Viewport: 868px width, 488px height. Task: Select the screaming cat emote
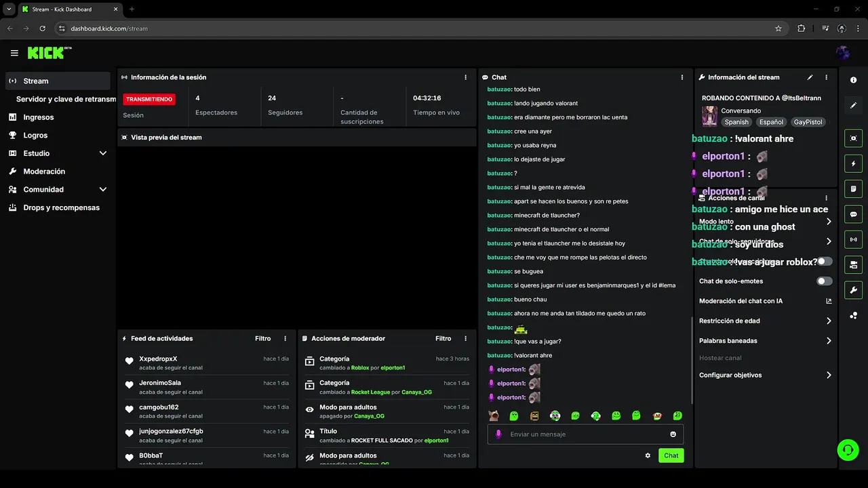click(x=494, y=415)
